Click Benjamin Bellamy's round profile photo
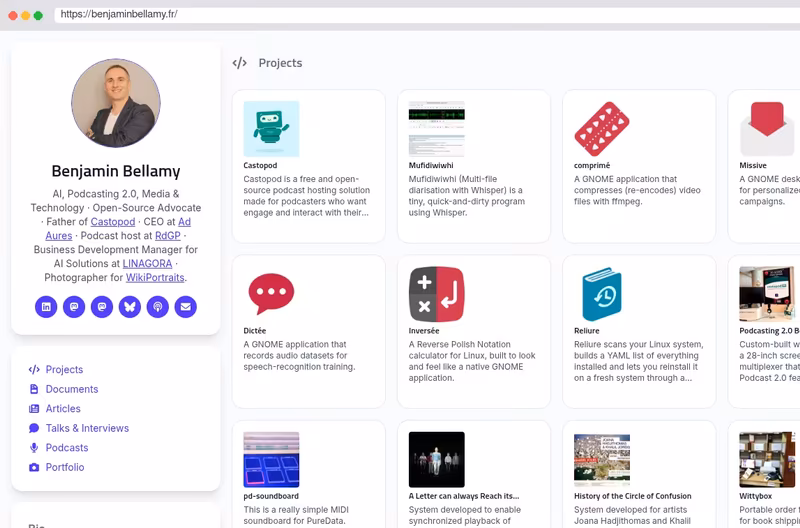 (116, 103)
